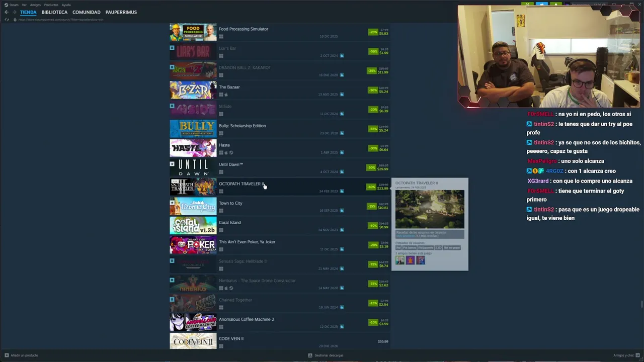Viewport: 644px width, 362px height.
Task: Click the in-library badge on Nimbatus
Action: click(x=172, y=280)
